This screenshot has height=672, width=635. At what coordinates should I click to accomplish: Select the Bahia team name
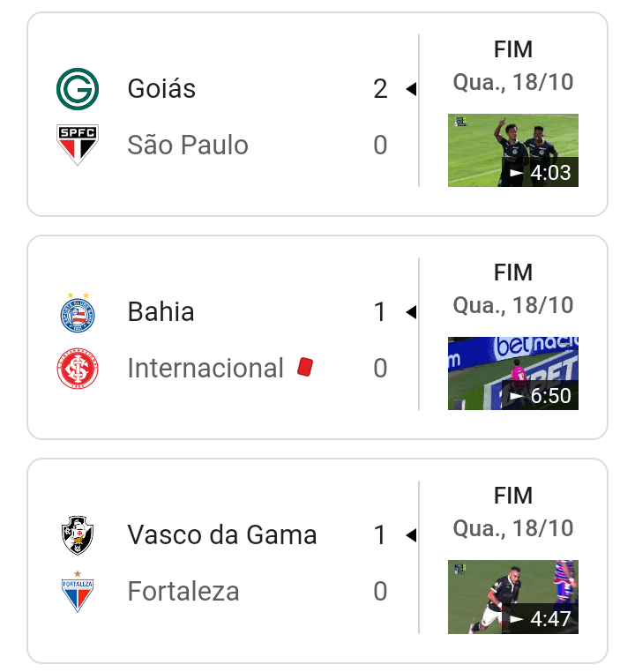coord(161,312)
